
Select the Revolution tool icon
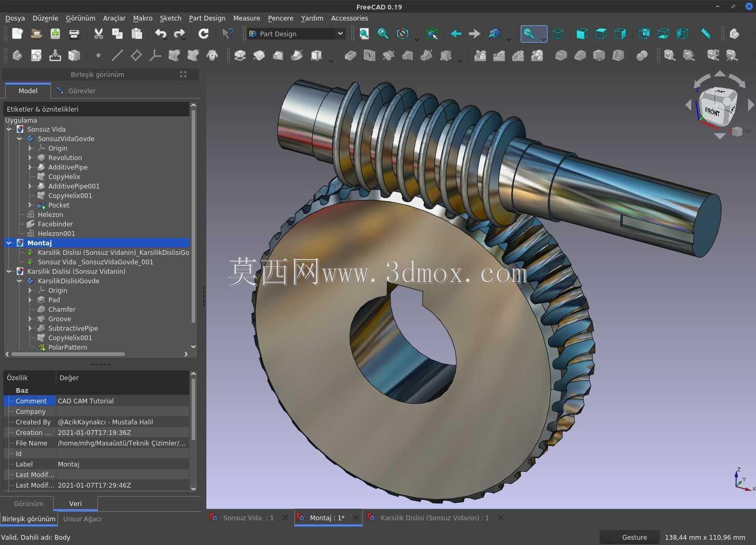tap(259, 55)
